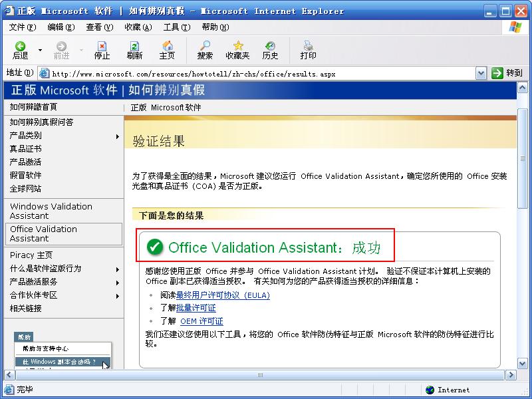Open the 真品证书 sidebar link

point(25,148)
